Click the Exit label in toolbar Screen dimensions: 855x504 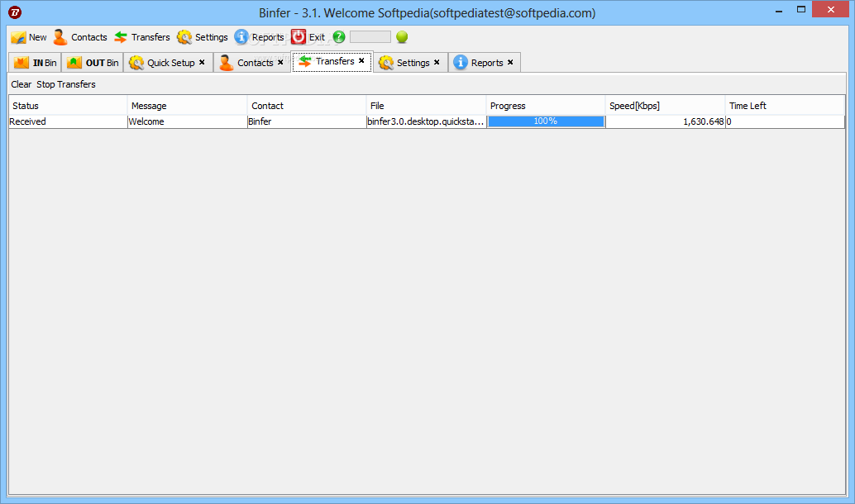point(317,37)
